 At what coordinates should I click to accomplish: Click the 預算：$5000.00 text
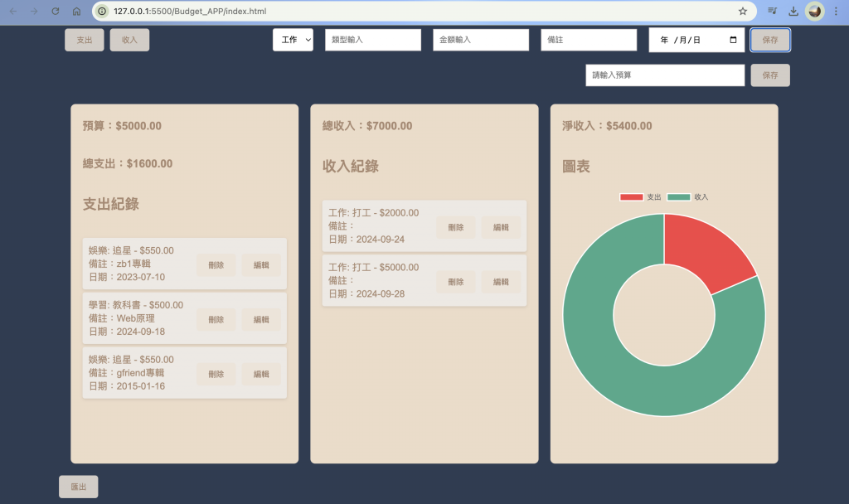pyautogui.click(x=122, y=126)
